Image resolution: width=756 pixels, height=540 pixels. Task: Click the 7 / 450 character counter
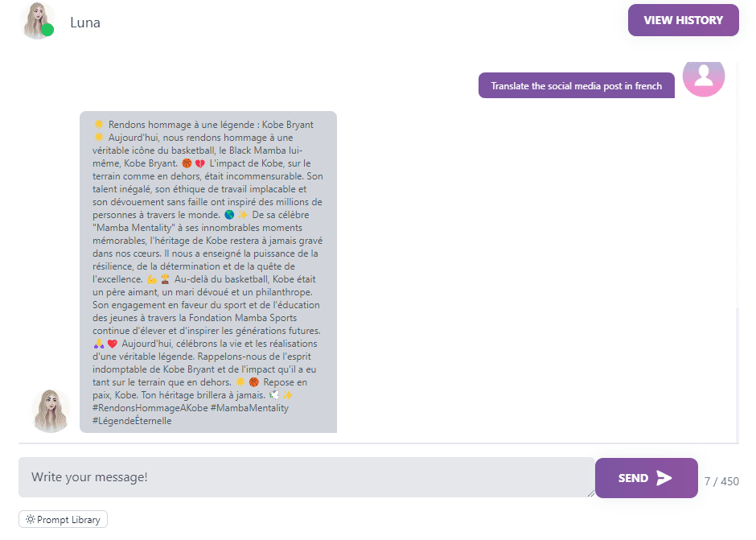click(721, 481)
